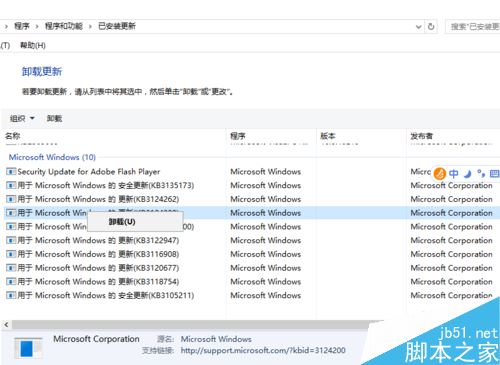Expand the 组织 dropdown
The height and width of the screenshot is (365, 500).
tap(22, 118)
